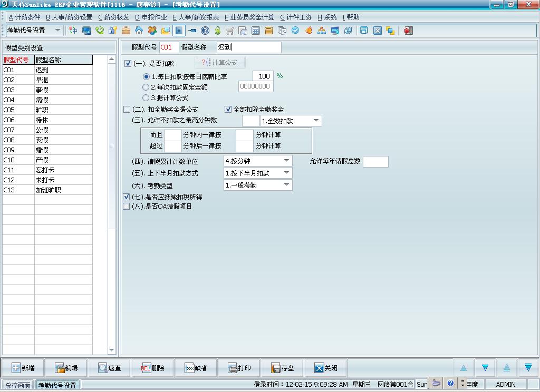Click the orange bell icon in toolbar
540x392 pixels.
pos(308,31)
